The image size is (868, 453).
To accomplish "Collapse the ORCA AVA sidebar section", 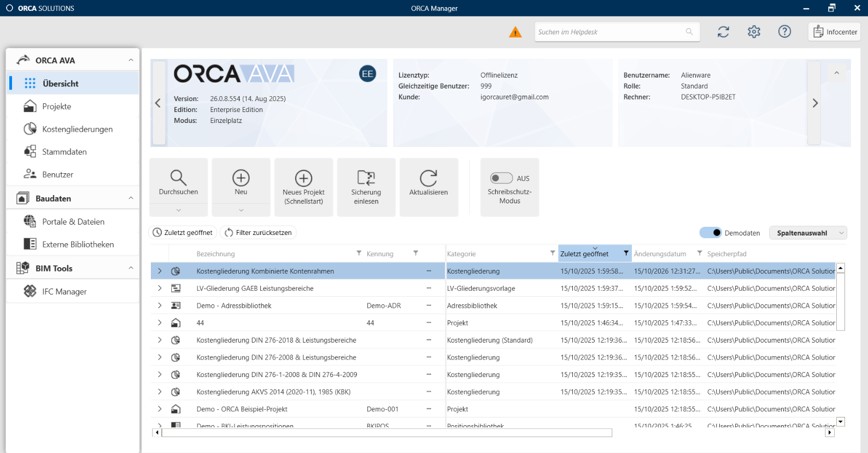I will point(131,60).
